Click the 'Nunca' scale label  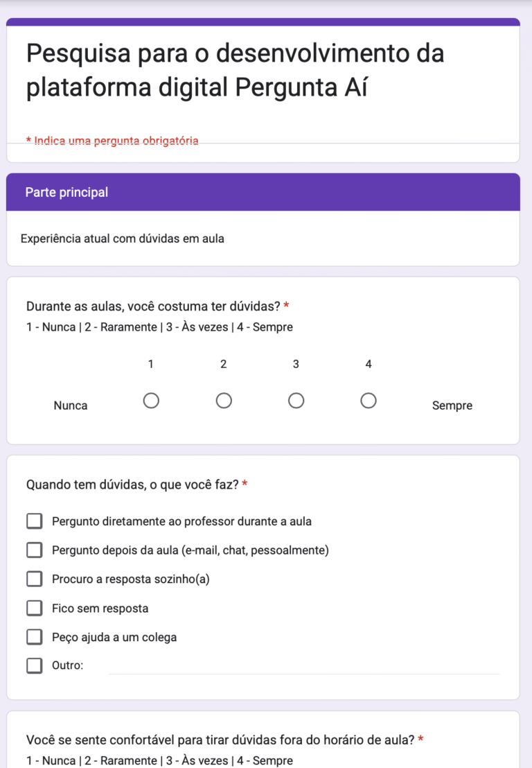[70, 405]
